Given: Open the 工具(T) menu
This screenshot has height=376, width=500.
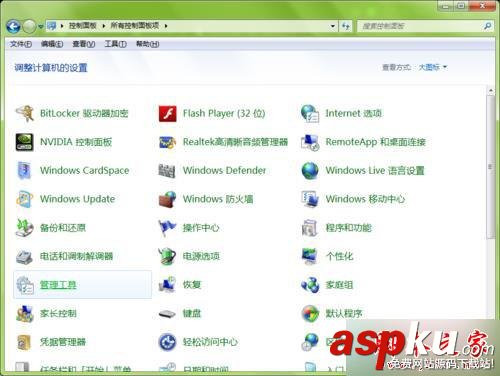Looking at the screenshot, I should (115, 44).
